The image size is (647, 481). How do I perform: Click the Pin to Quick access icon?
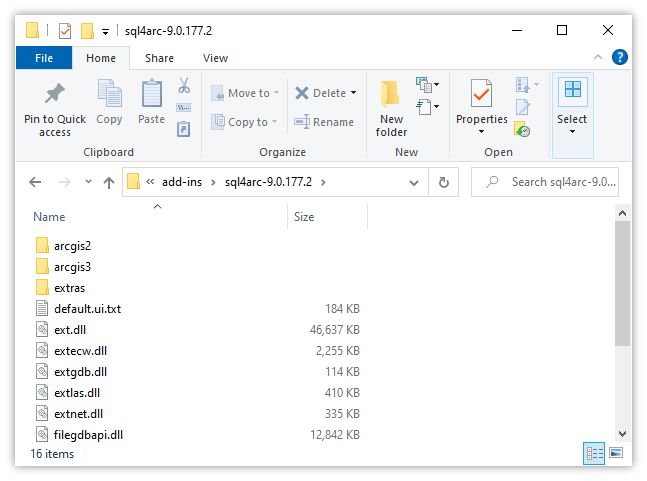click(x=54, y=93)
